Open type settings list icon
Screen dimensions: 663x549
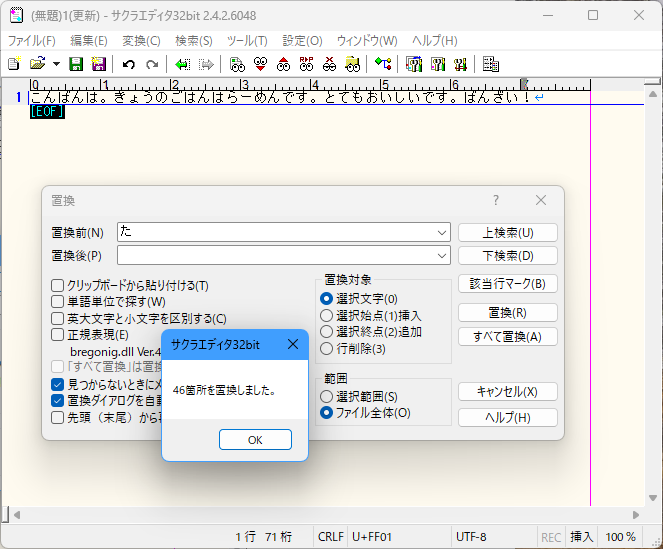click(x=414, y=64)
